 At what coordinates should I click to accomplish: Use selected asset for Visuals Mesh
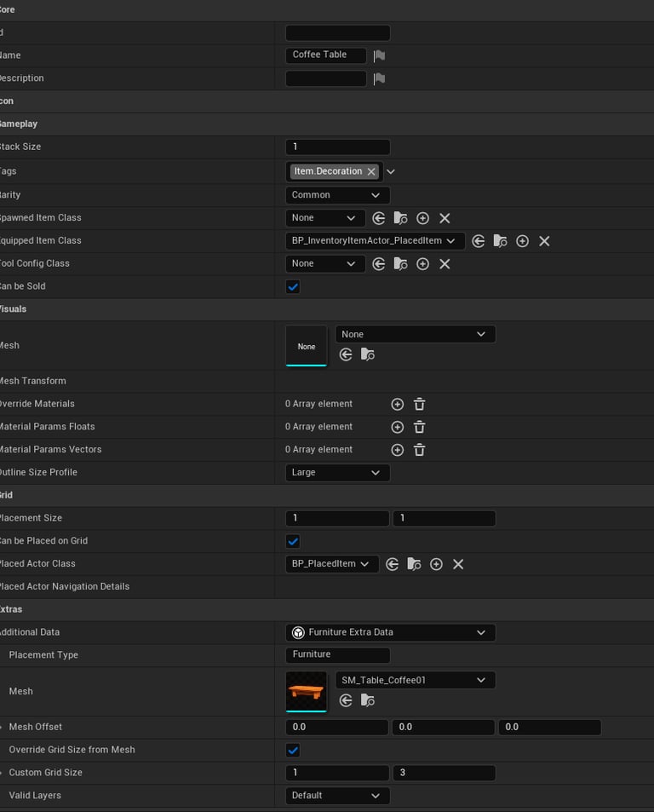pos(346,354)
